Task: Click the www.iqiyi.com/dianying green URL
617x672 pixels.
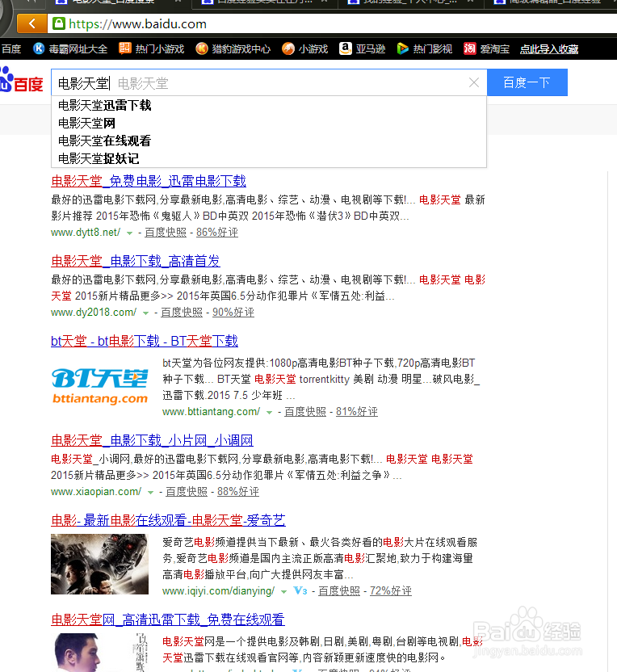Action: (x=219, y=591)
